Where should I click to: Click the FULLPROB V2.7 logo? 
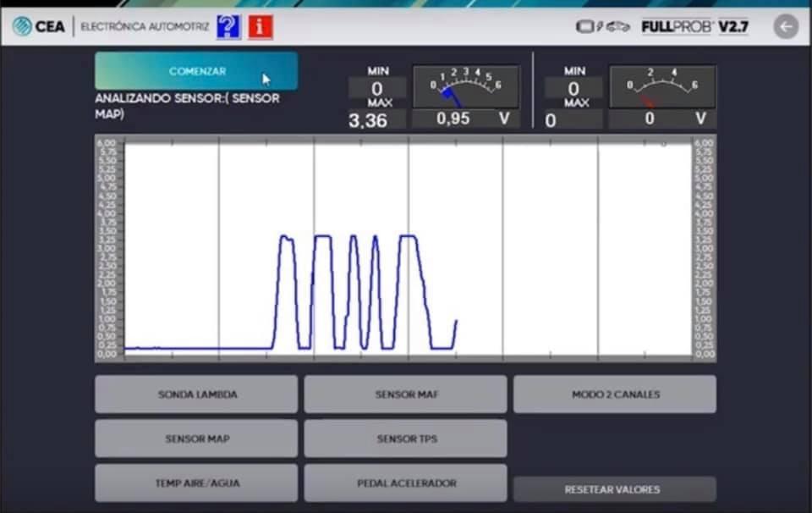coord(695,26)
